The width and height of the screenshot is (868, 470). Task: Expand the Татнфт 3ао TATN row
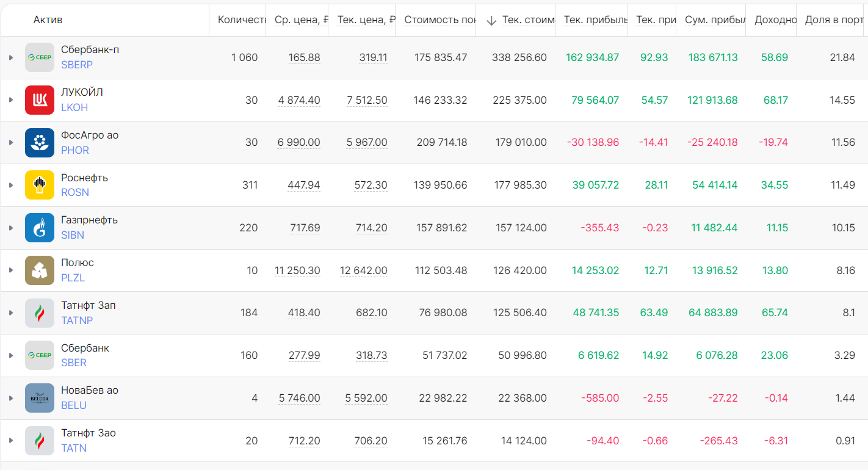11,441
